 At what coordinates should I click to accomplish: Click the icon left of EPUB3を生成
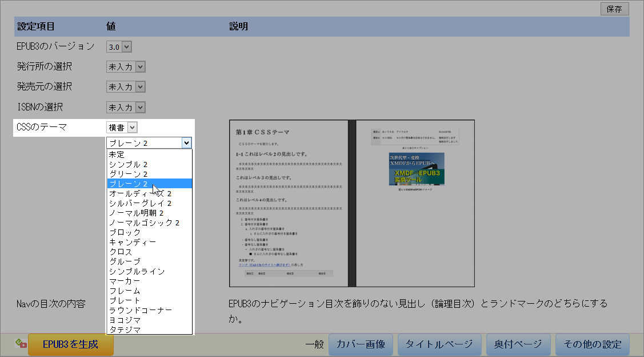21,343
